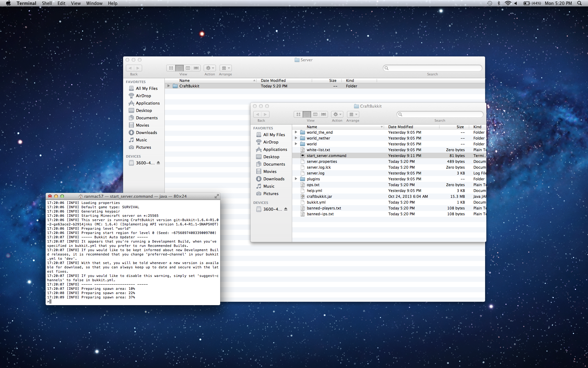
Task: Open the View menu in menu bar
Action: point(76,3)
